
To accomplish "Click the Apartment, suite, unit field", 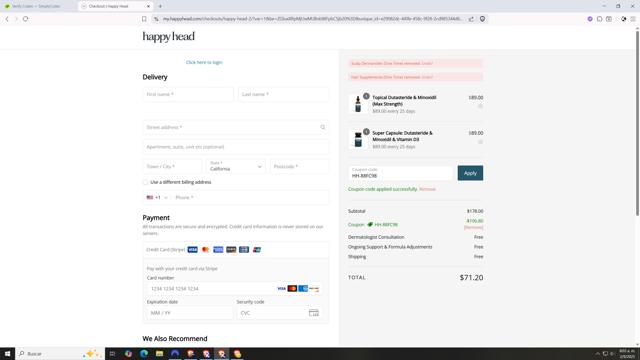I will tap(236, 147).
